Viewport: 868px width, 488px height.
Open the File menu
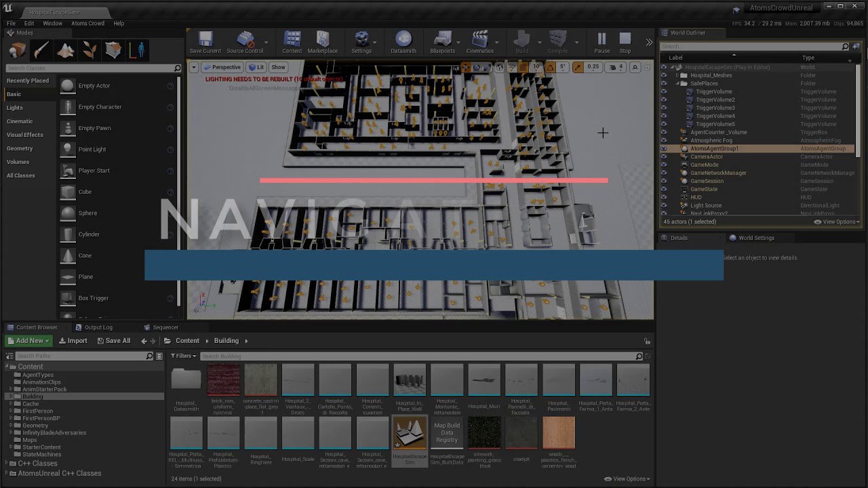(x=11, y=23)
